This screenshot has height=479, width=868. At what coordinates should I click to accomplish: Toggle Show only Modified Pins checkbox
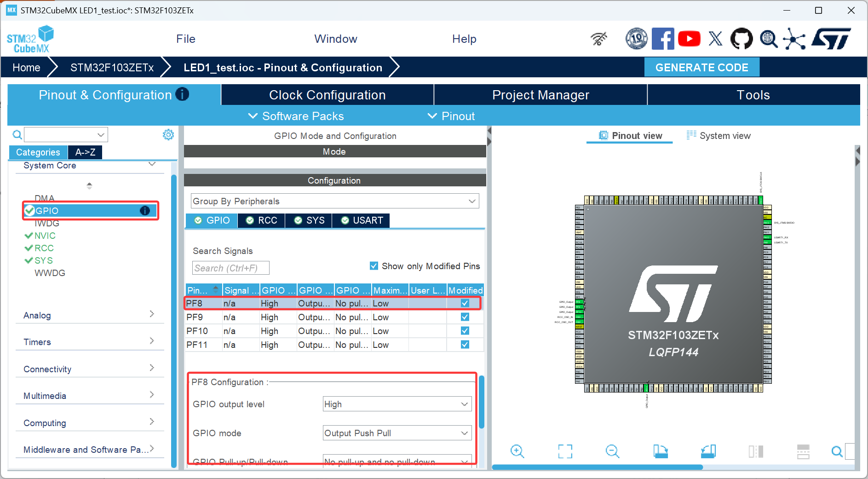click(x=374, y=266)
